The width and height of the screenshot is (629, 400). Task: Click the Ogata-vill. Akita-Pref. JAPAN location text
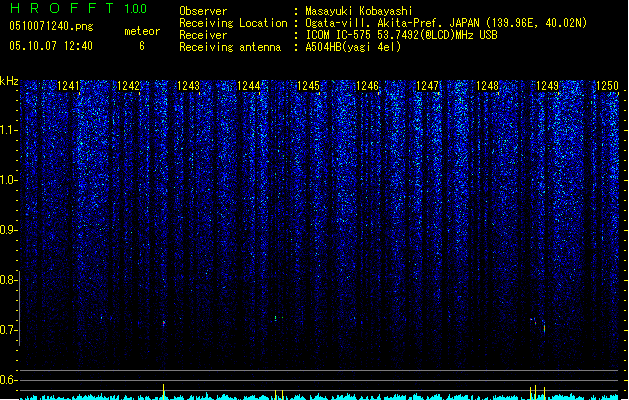coord(446,23)
